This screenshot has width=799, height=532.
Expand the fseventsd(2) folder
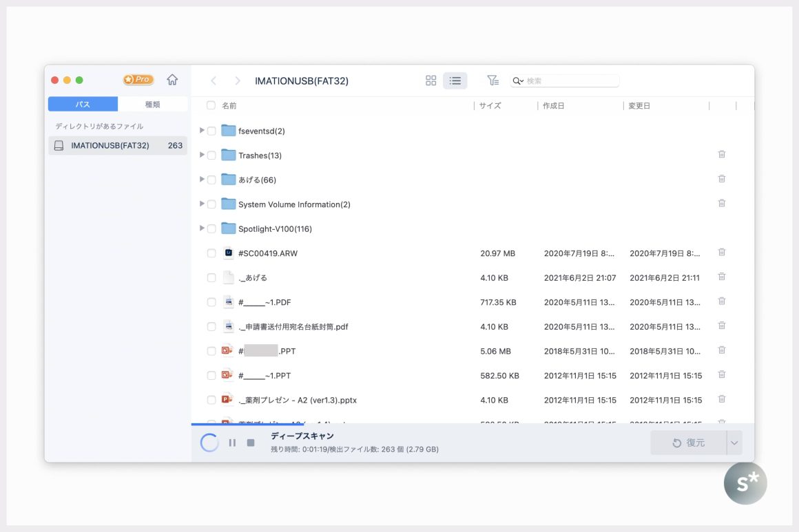202,131
